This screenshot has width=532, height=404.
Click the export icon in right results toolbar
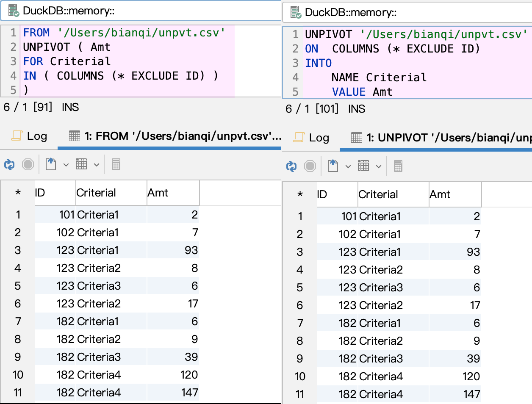click(x=333, y=166)
